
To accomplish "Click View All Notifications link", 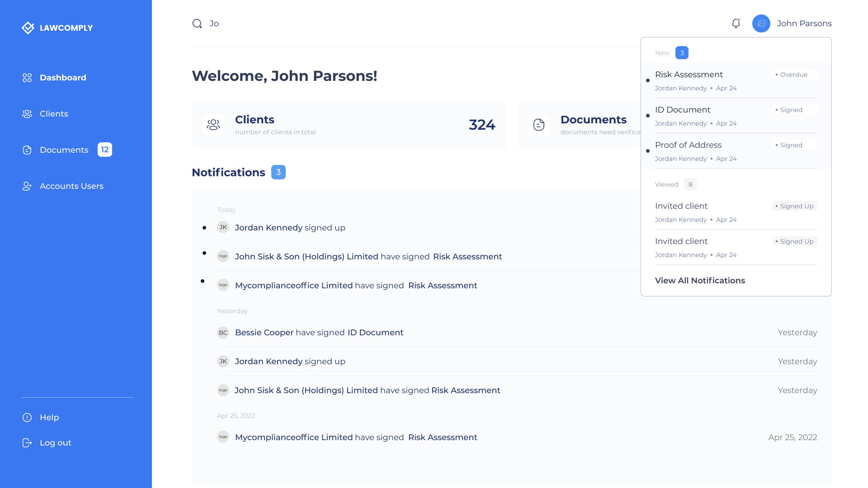I will 699,281.
